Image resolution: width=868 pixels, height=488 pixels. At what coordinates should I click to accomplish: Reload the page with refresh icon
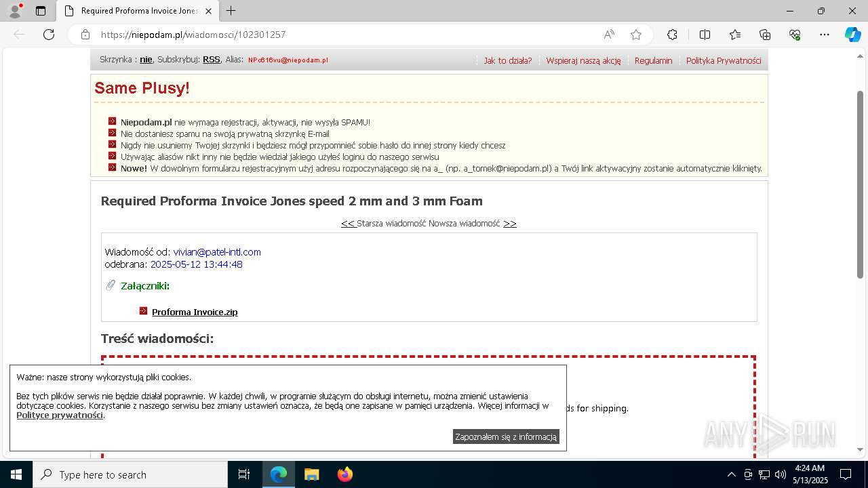tap(49, 35)
